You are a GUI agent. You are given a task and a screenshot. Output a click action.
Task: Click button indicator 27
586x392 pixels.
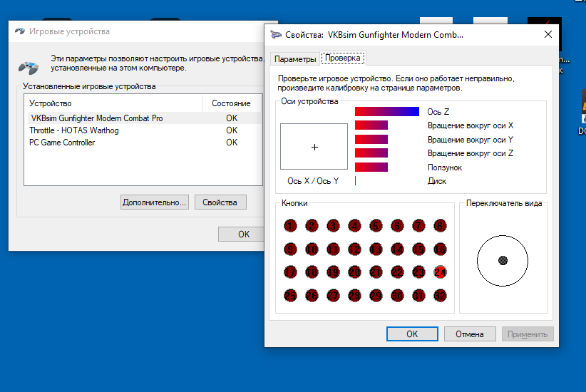(x=333, y=296)
